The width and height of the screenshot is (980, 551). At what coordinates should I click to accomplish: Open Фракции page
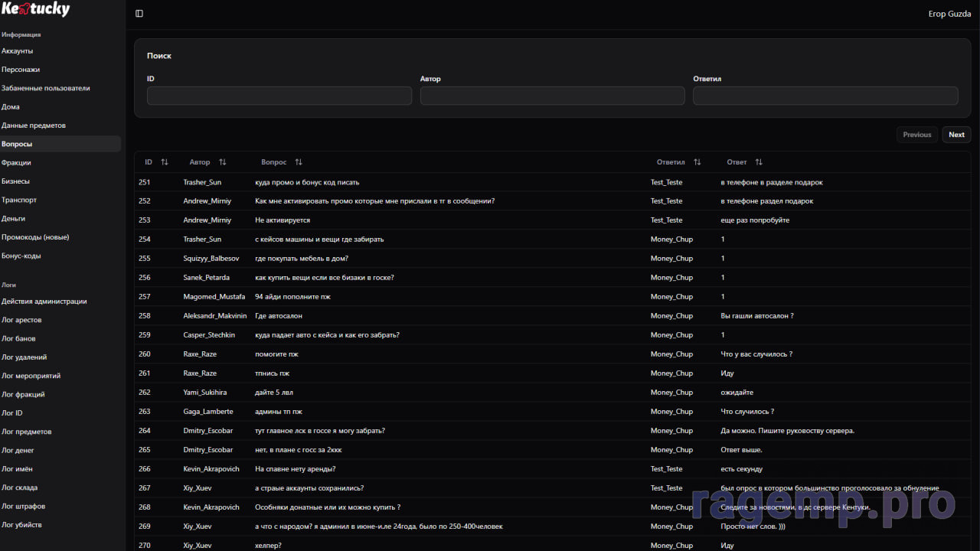(16, 163)
